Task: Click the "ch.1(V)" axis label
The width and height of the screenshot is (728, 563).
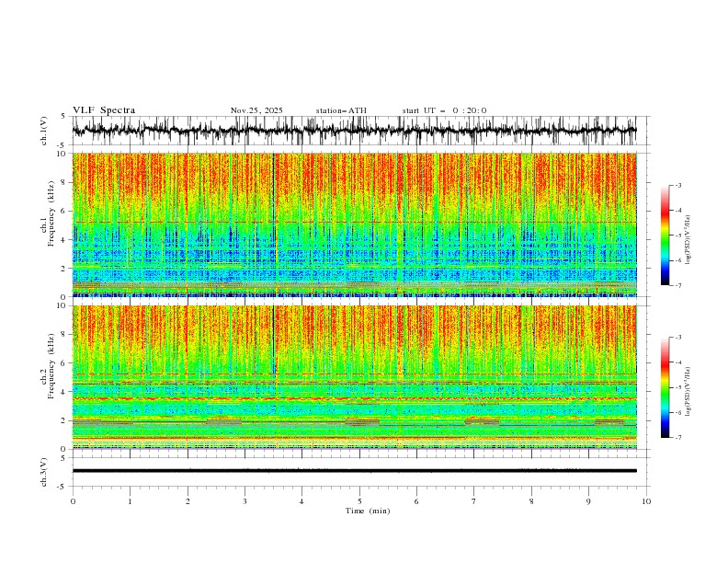Action: (x=44, y=131)
